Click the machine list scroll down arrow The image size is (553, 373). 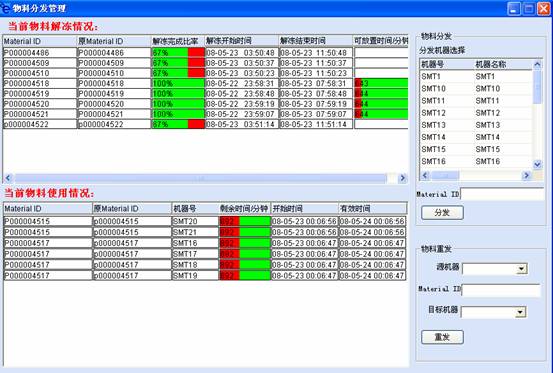pyautogui.click(x=537, y=164)
